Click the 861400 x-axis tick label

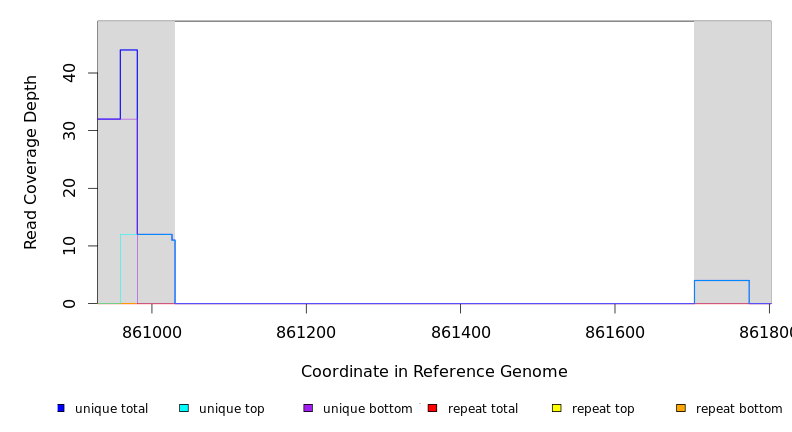tap(460, 331)
